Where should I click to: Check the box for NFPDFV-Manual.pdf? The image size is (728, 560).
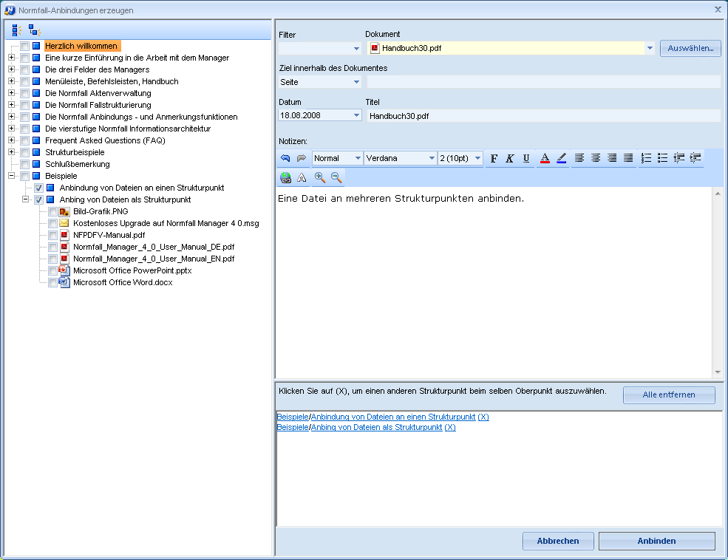pyautogui.click(x=53, y=236)
